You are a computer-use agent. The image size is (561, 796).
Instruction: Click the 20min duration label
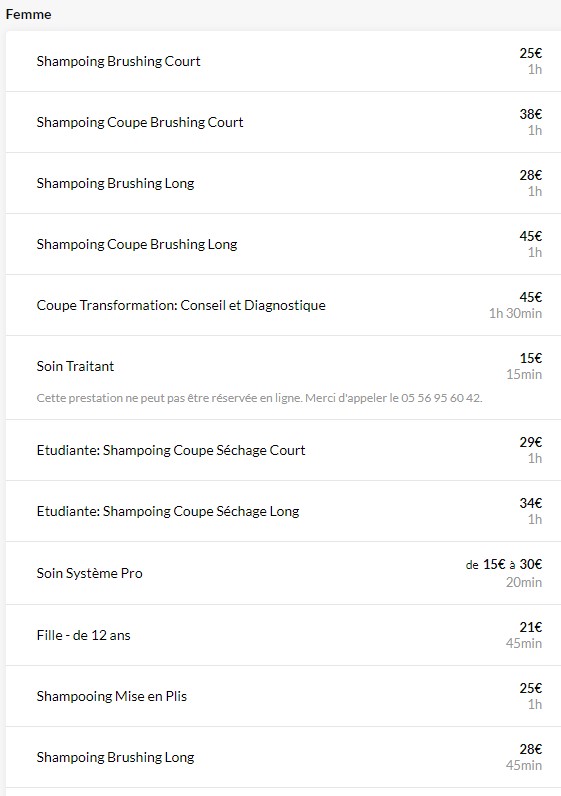point(523,582)
